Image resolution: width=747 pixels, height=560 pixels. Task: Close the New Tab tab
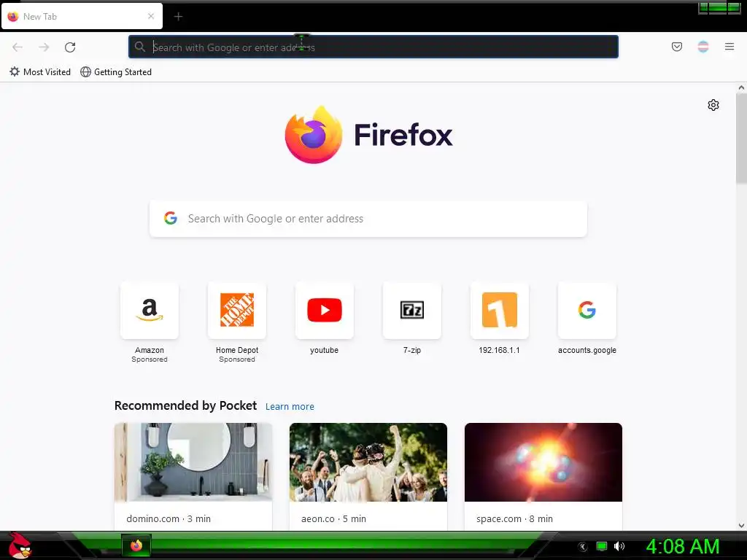point(151,16)
